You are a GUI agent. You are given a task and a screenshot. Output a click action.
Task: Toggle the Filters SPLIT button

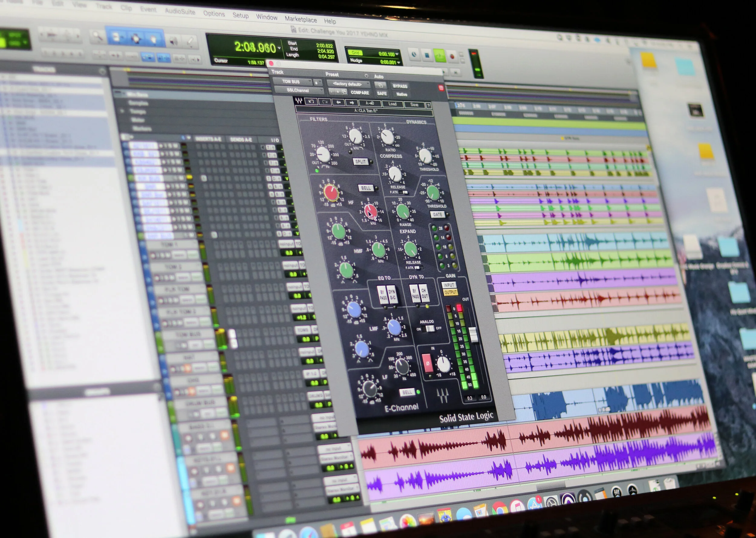[x=360, y=162]
